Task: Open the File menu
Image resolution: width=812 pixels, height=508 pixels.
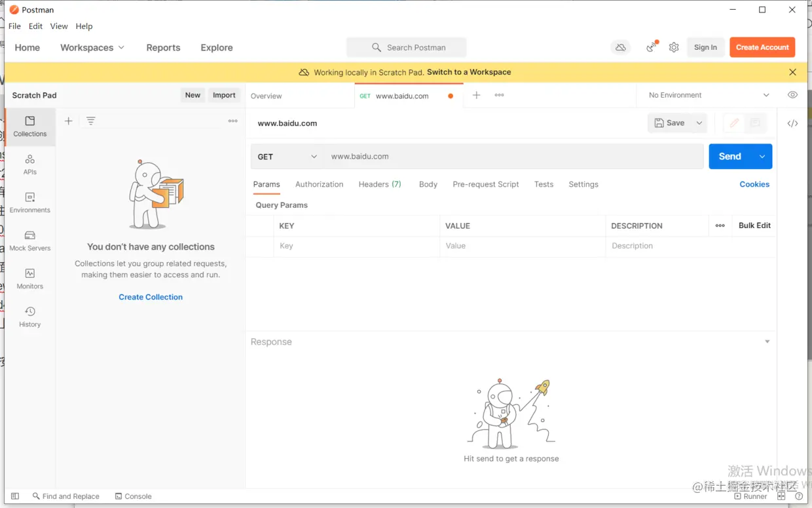Action: click(x=14, y=26)
